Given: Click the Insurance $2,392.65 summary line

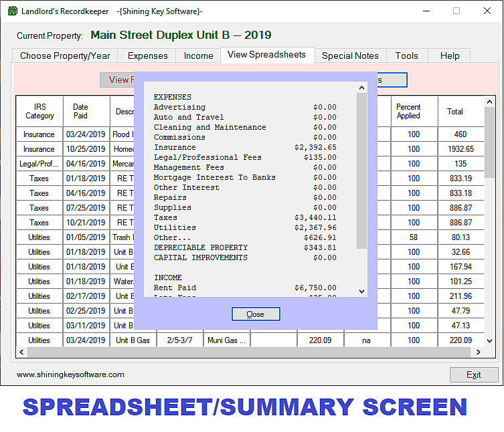Looking at the screenshot, I should (x=245, y=147).
